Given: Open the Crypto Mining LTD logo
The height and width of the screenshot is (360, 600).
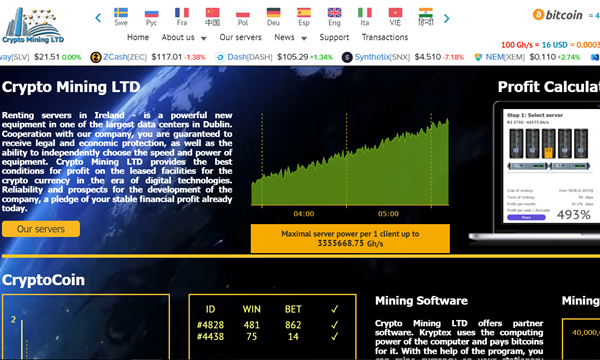Looking at the screenshot, I should 33,25.
